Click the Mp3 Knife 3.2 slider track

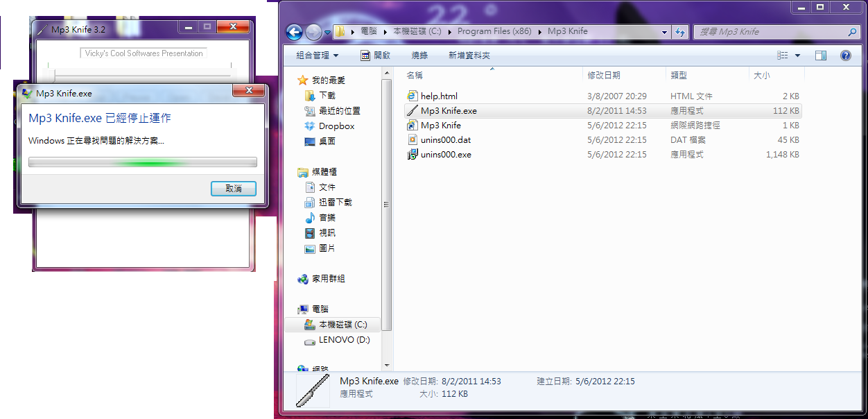coord(142,75)
